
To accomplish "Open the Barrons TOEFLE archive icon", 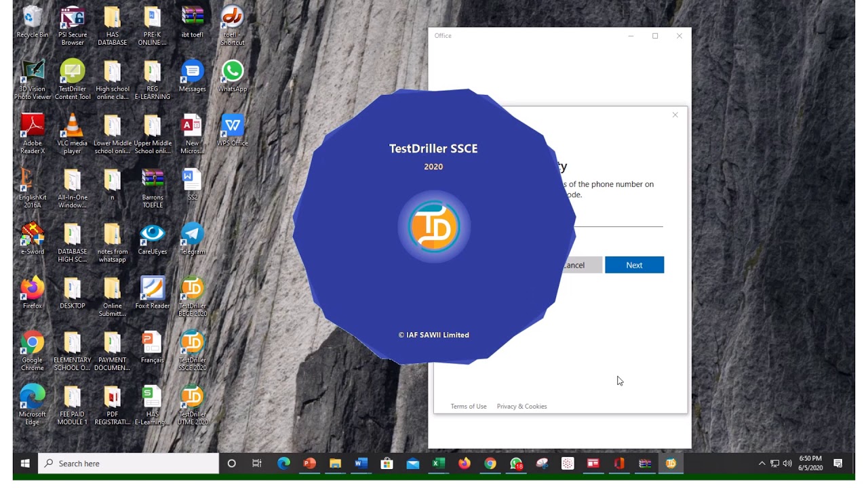I will (x=153, y=189).
